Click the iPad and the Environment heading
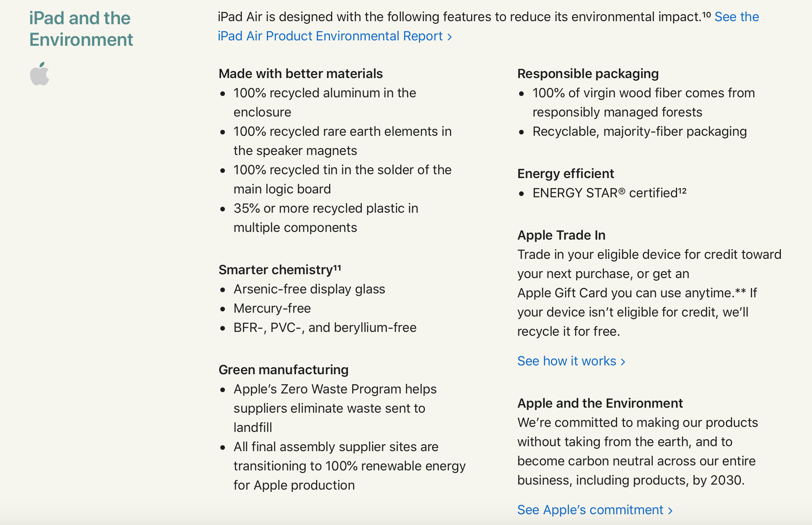This screenshot has width=812, height=525. tap(81, 29)
